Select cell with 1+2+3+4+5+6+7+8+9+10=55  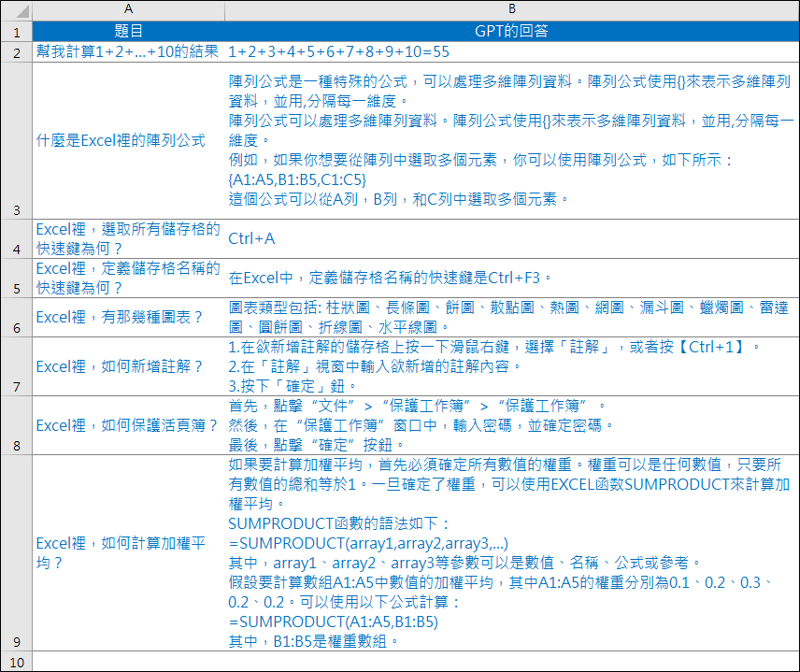(x=512, y=52)
